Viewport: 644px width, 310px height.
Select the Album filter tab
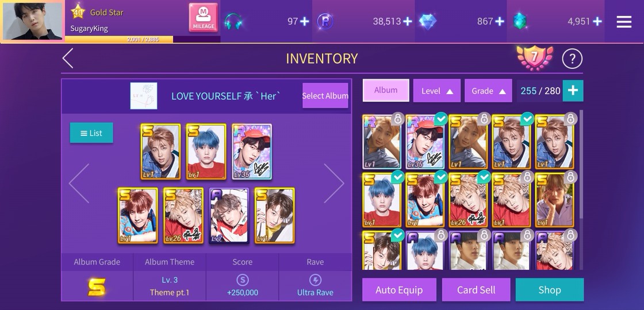coord(386,90)
